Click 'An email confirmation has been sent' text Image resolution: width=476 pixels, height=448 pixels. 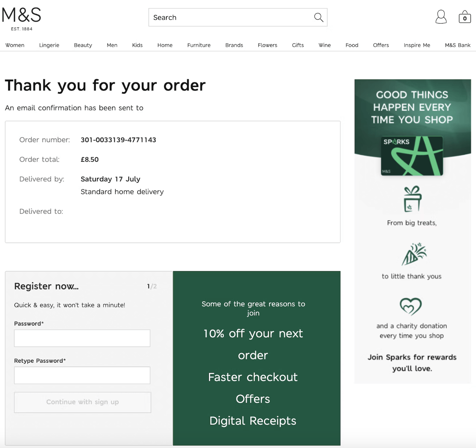coord(74,108)
